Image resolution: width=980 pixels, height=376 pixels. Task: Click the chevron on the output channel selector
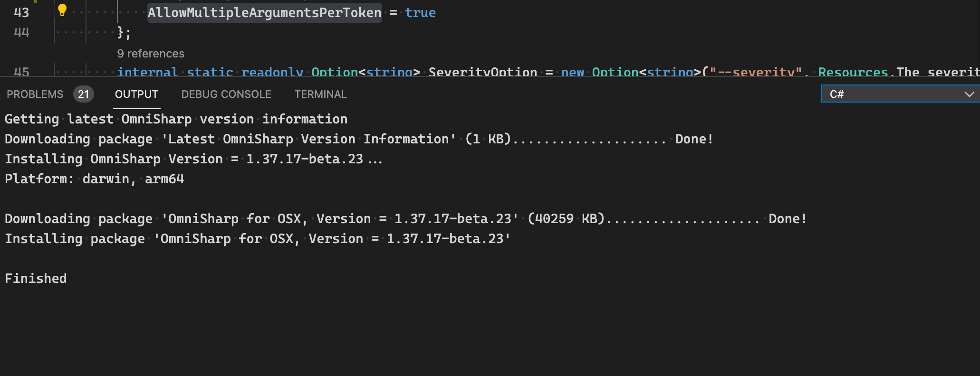tap(970, 94)
